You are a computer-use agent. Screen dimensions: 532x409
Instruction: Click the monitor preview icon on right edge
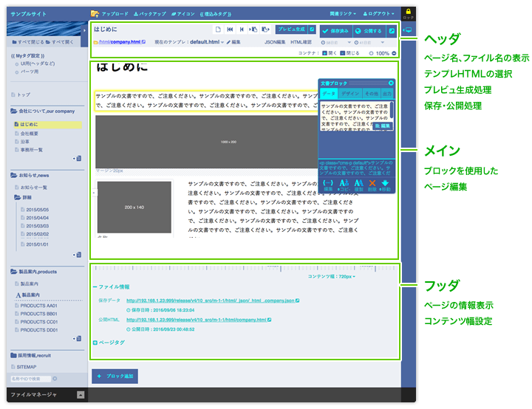[409, 30]
